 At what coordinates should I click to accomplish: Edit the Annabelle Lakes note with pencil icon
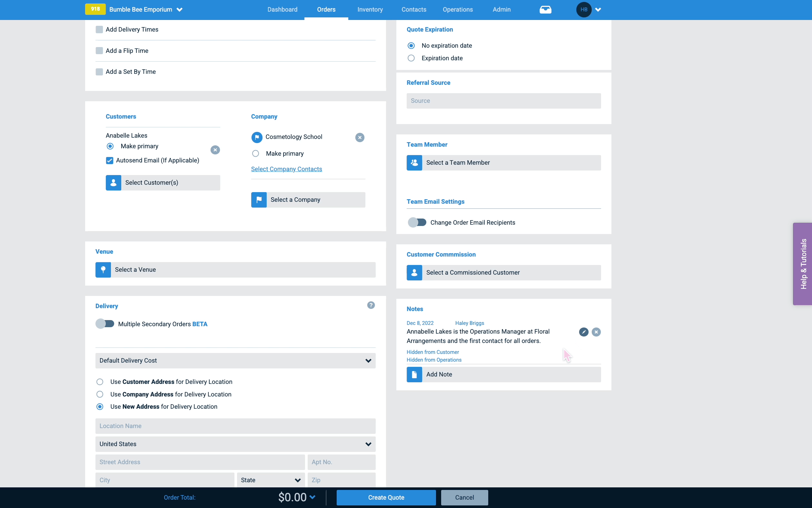coord(584,332)
